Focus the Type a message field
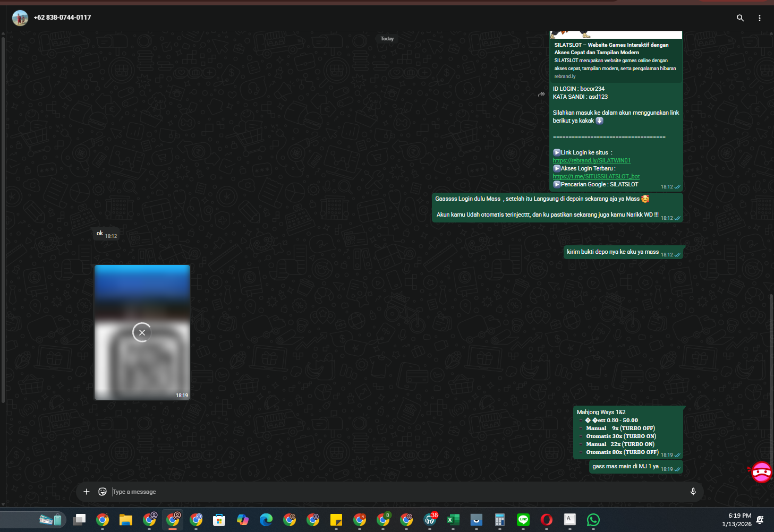 click(x=398, y=492)
